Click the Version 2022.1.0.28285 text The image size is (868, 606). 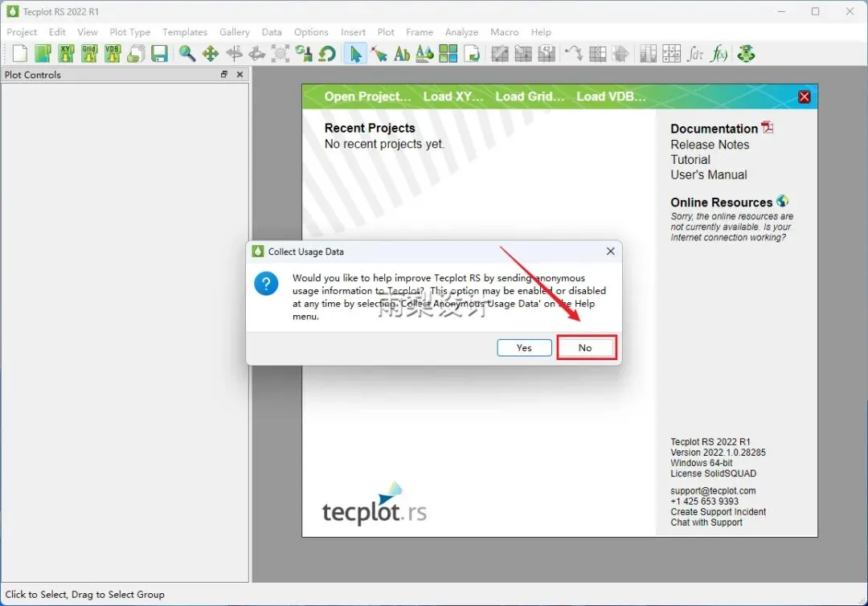718,452
